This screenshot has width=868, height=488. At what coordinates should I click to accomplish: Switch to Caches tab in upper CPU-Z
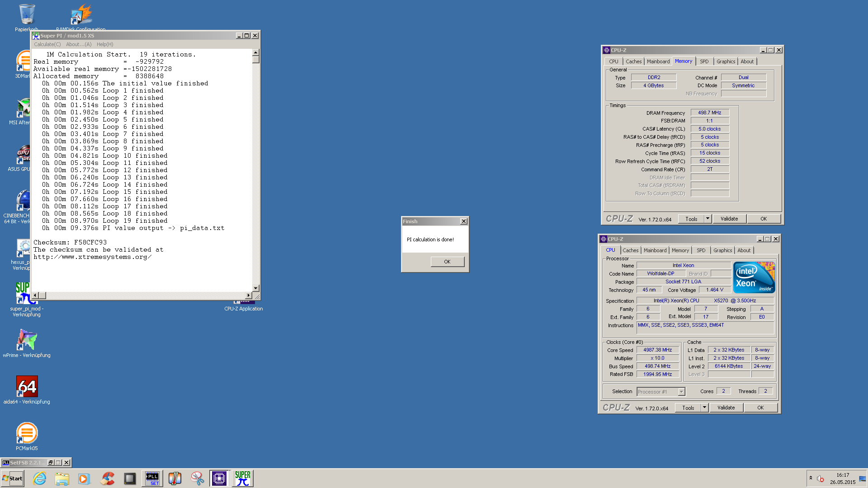(x=633, y=61)
